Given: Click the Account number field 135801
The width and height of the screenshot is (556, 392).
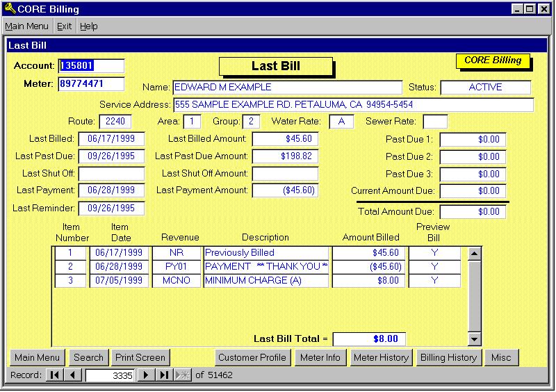Looking at the screenshot, I should pos(92,65).
